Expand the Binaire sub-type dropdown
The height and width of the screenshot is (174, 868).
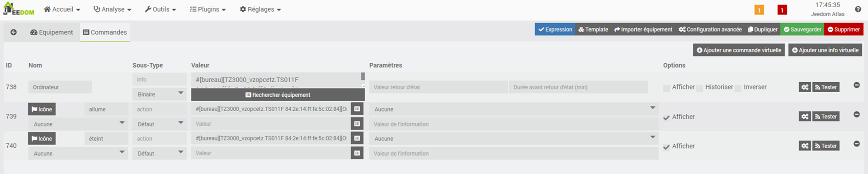pos(160,94)
